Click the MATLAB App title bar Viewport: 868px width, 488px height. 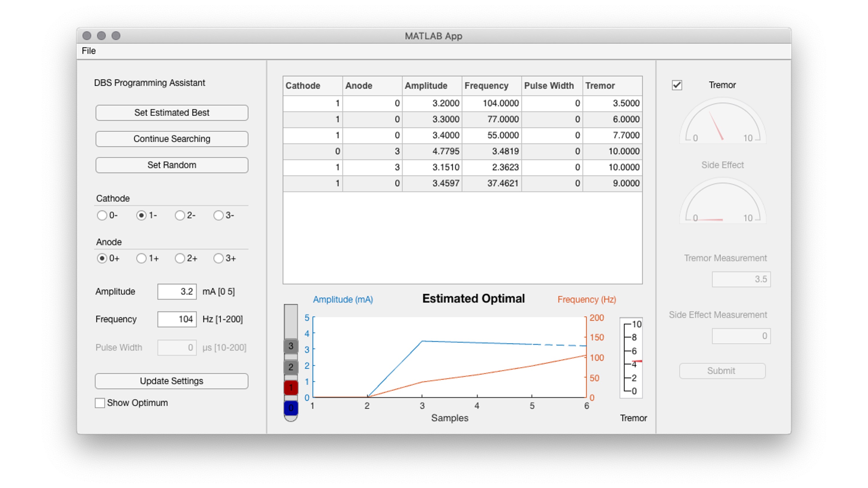pyautogui.click(x=434, y=36)
